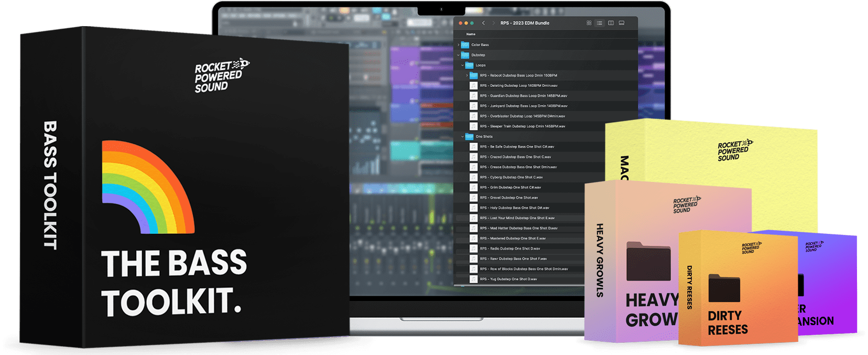Viewport: 868px width, 355px height.
Task: Collapse the Dubstep folder
Action: 458,55
